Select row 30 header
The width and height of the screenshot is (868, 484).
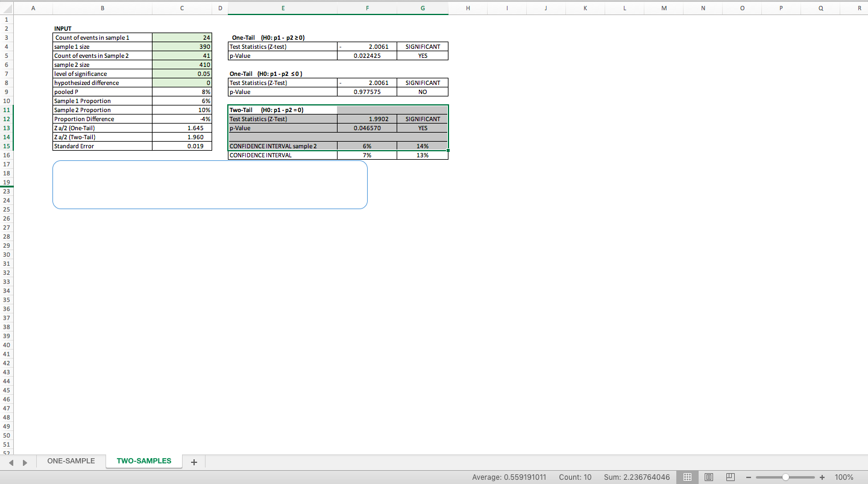(x=7, y=254)
